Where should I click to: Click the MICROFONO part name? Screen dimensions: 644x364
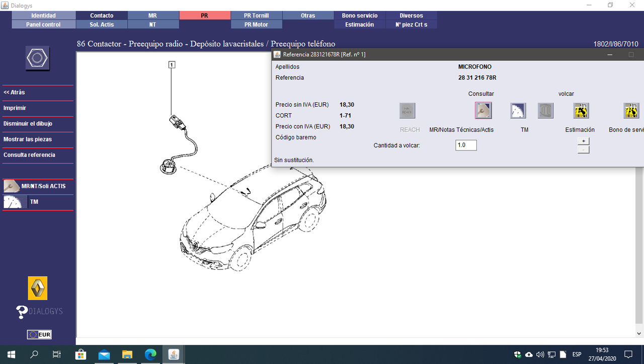click(475, 66)
